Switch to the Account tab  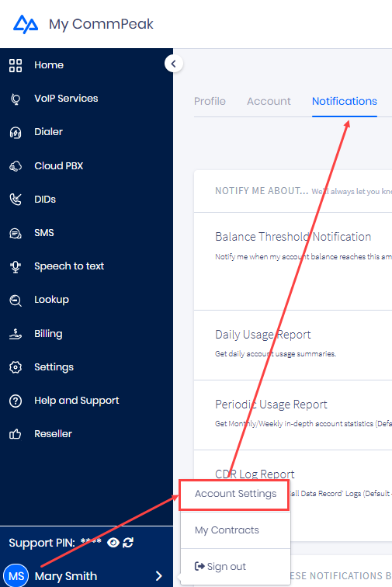pyautogui.click(x=269, y=101)
